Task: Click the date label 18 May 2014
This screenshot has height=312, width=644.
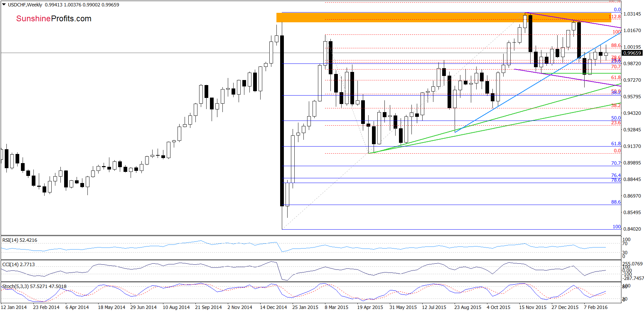Action: click(111, 307)
